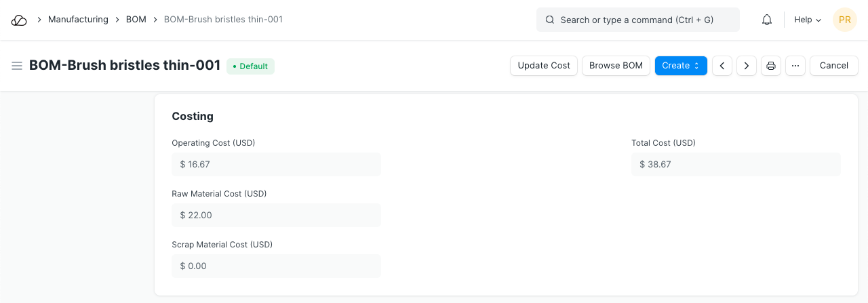
Task: Navigate to Manufacturing breadcrumb
Action: [x=78, y=20]
